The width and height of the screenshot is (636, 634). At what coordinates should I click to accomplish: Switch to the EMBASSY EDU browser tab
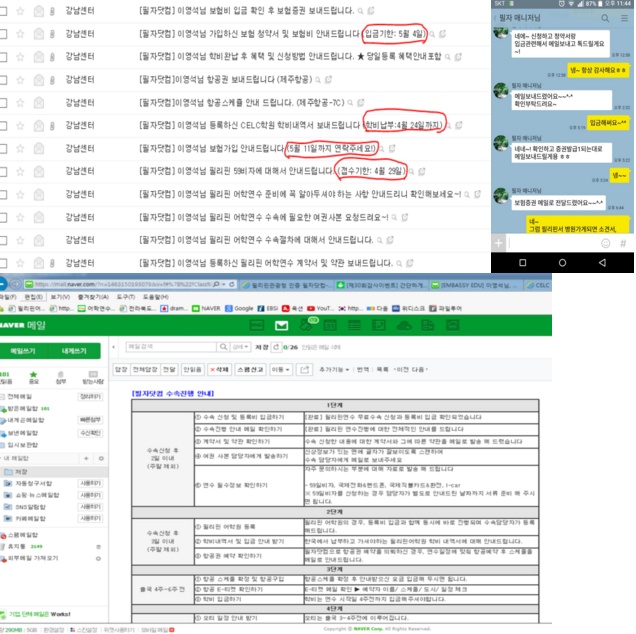pyautogui.click(x=475, y=286)
